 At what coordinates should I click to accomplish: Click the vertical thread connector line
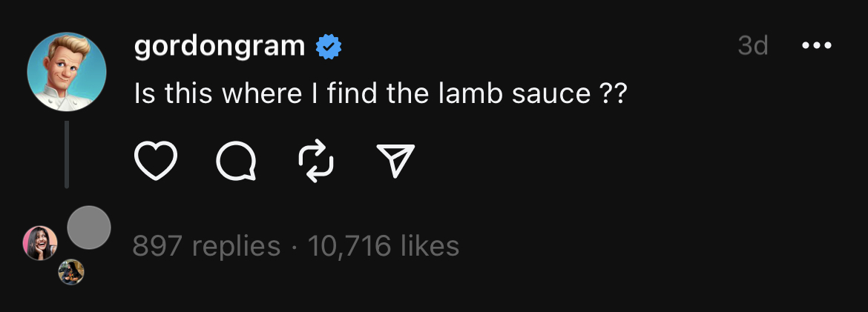[x=67, y=154]
